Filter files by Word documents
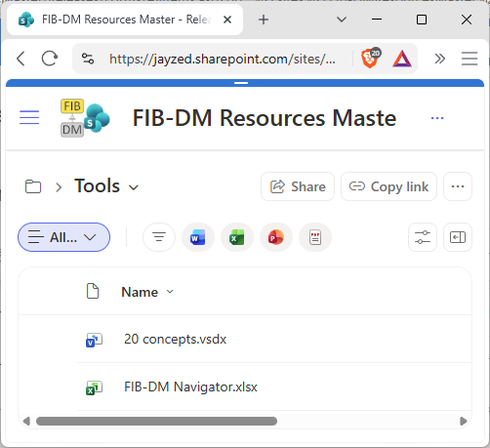Image resolution: width=490 pixels, height=448 pixels. pyautogui.click(x=198, y=237)
